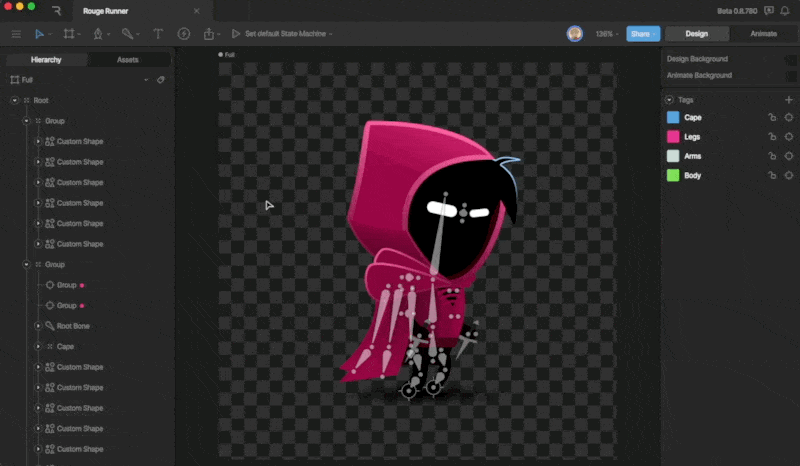800x466 pixels.
Task: Click the lightning-bolt events icon
Action: pyautogui.click(x=184, y=34)
